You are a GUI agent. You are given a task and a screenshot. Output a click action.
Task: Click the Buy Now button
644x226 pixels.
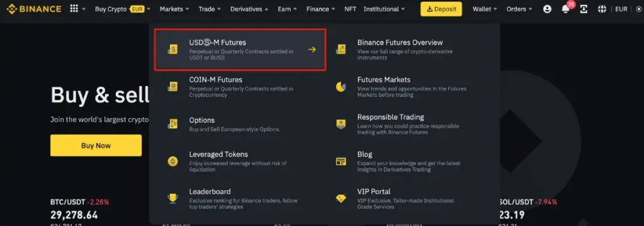(x=96, y=145)
